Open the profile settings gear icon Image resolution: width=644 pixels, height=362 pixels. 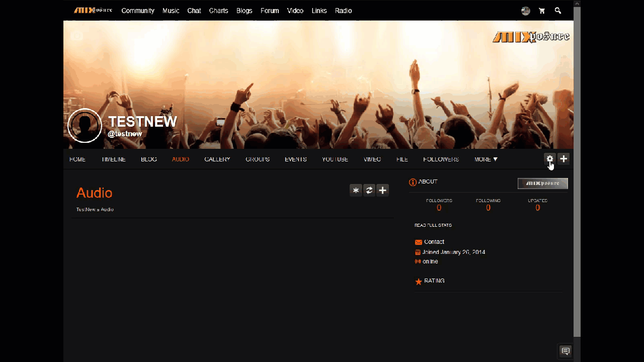550,159
